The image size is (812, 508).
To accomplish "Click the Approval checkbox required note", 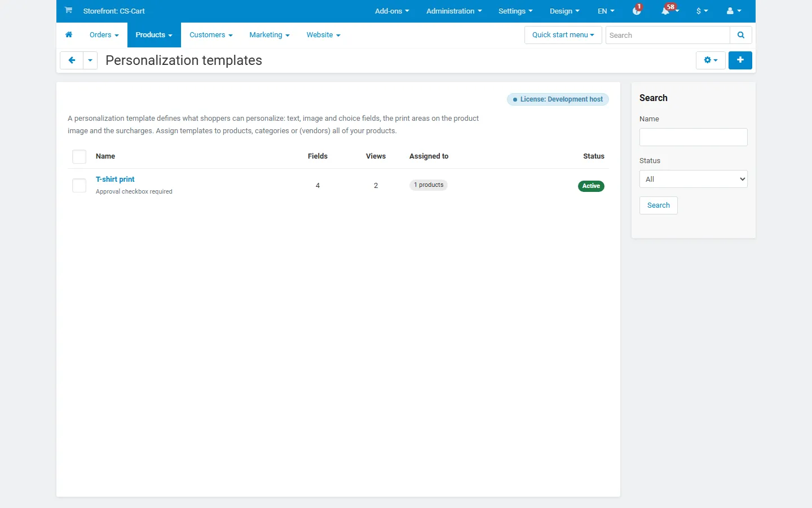I will point(134,192).
